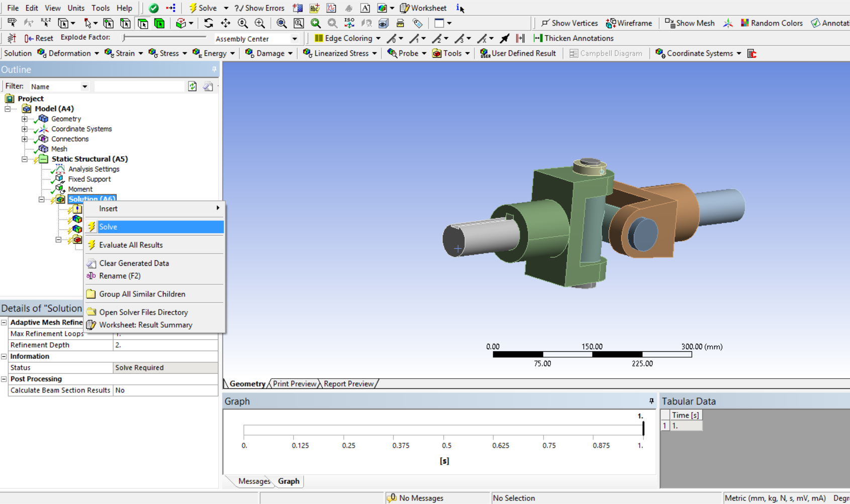
Task: Click the triad axes icon beside Show Mesh
Action: point(728,23)
